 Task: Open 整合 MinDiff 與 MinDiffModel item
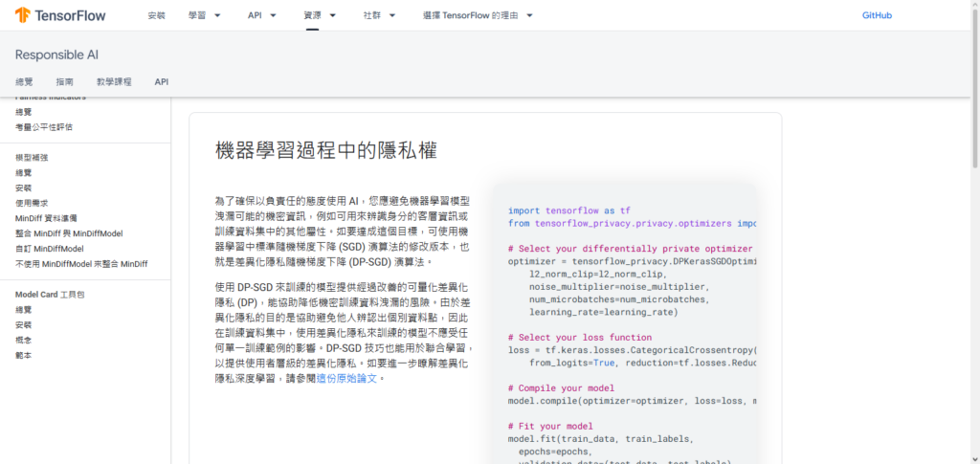(x=69, y=233)
